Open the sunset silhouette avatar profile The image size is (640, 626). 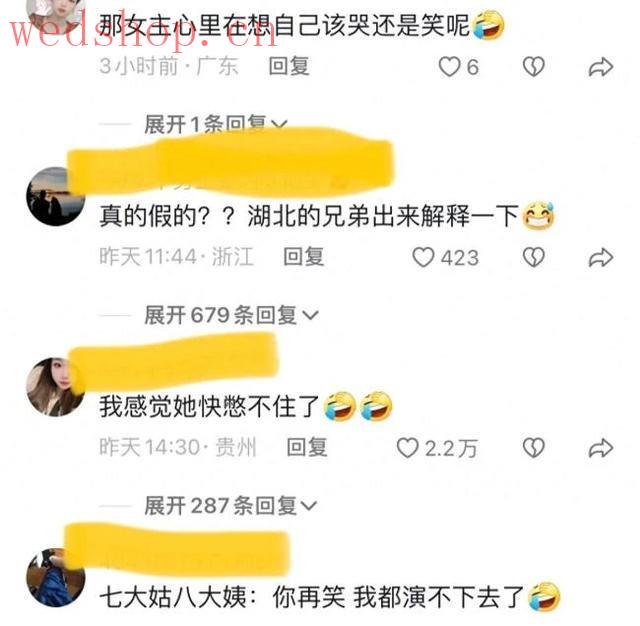(x=56, y=196)
